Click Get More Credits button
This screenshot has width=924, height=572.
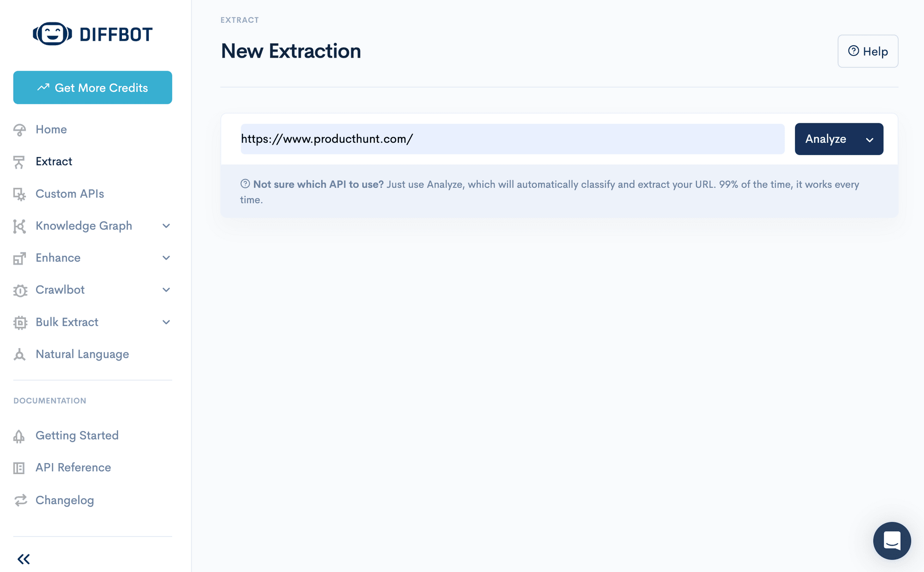(92, 87)
